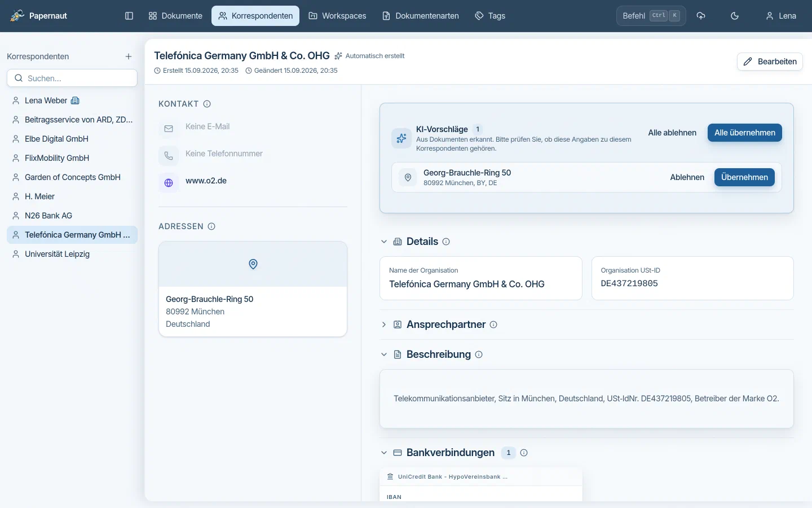The image size is (812, 508).
Task: Select N26 Bank AG correspondent
Action: 72,216
